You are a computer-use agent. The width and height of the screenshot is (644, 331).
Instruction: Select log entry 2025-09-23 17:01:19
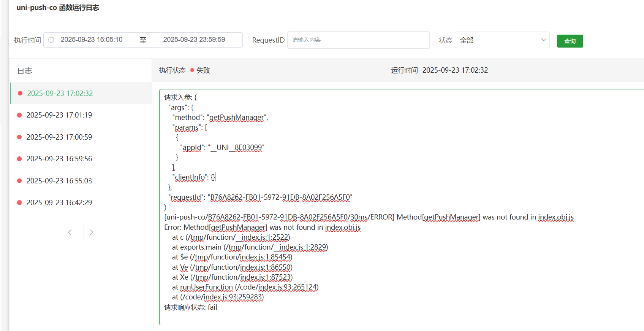[x=81, y=115]
